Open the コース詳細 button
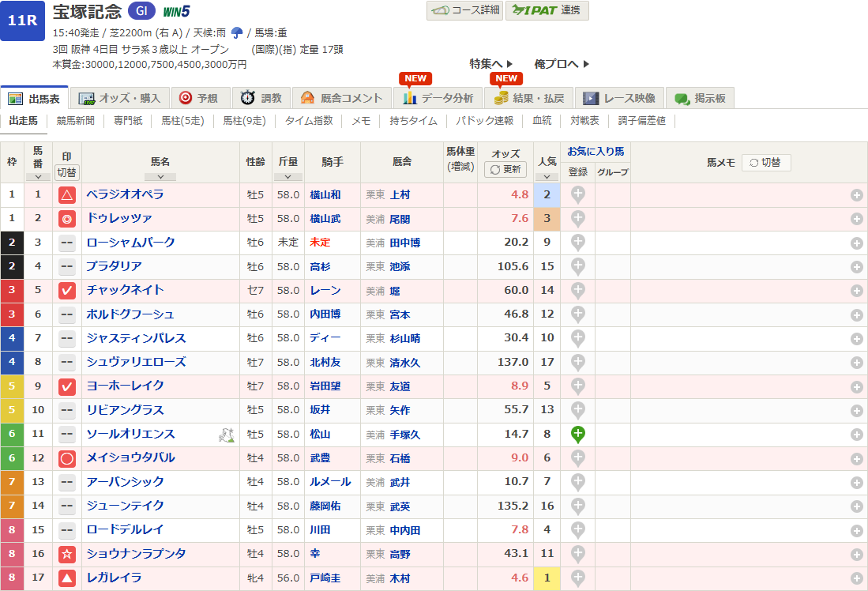This screenshot has height=591, width=868. click(x=464, y=10)
